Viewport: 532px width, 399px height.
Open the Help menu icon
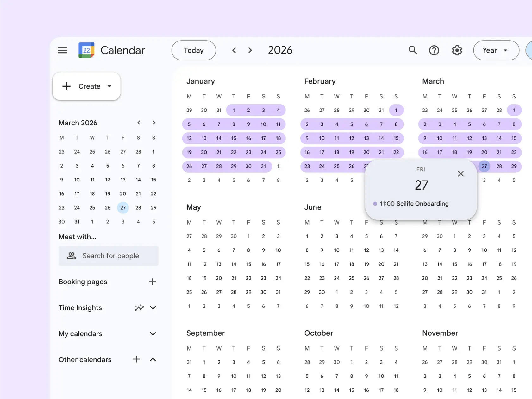tap(434, 50)
